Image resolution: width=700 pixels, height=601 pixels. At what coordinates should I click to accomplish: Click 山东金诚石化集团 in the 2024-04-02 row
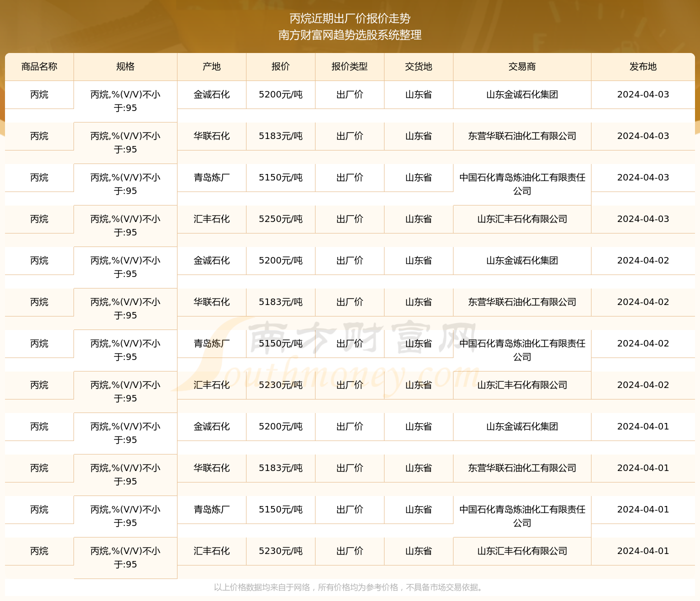tap(522, 260)
